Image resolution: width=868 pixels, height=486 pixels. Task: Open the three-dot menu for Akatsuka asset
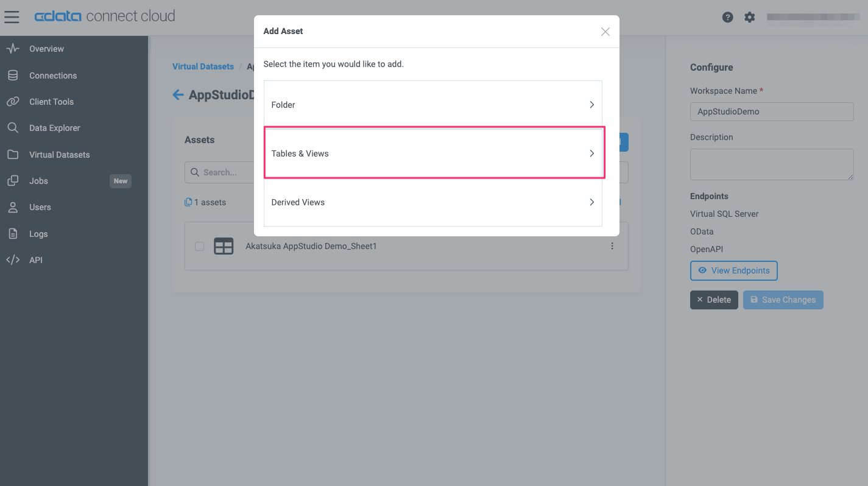[x=612, y=246]
